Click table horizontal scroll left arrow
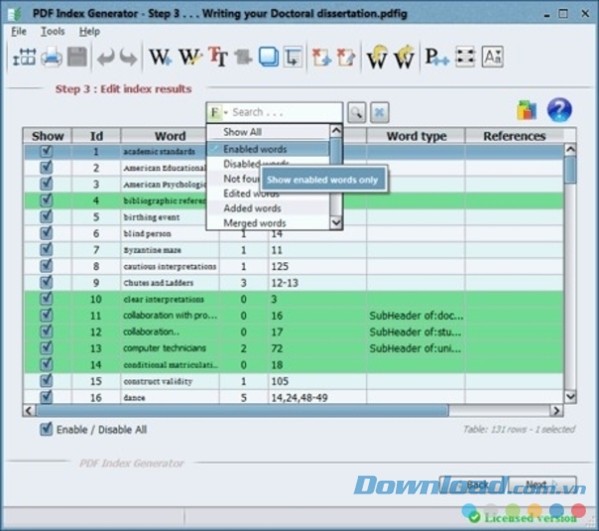This screenshot has height=531, width=599. 29,411
